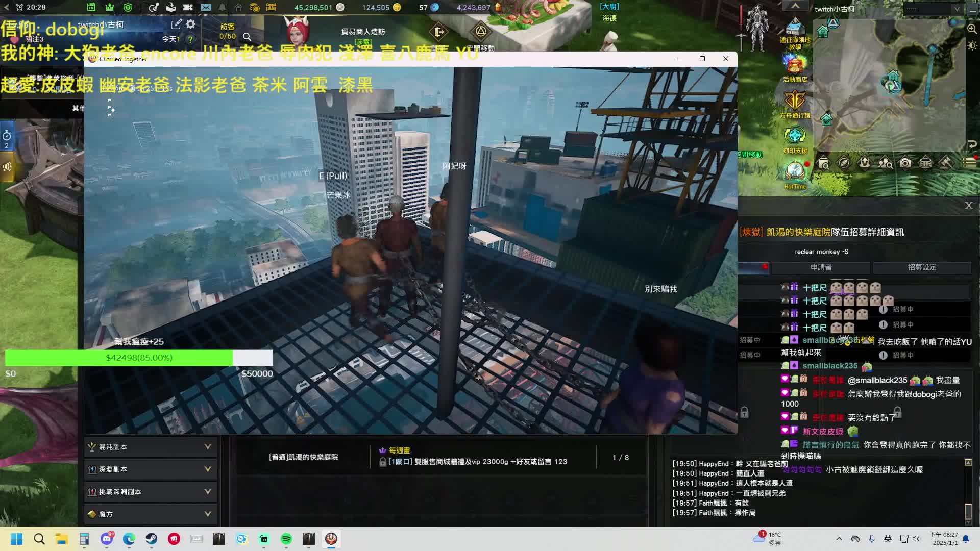Open Microsoft Edge from the taskbar
The width and height of the screenshot is (980, 551).
point(129,539)
